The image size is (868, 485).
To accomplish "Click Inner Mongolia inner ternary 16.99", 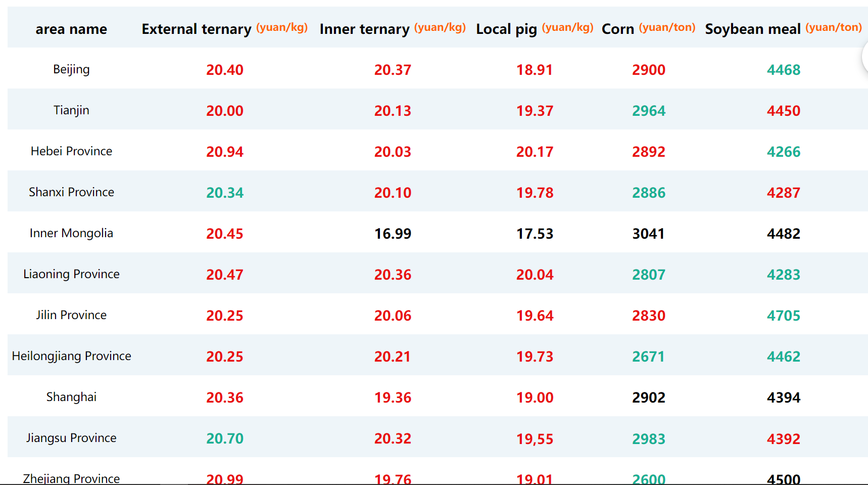I will (x=393, y=234).
